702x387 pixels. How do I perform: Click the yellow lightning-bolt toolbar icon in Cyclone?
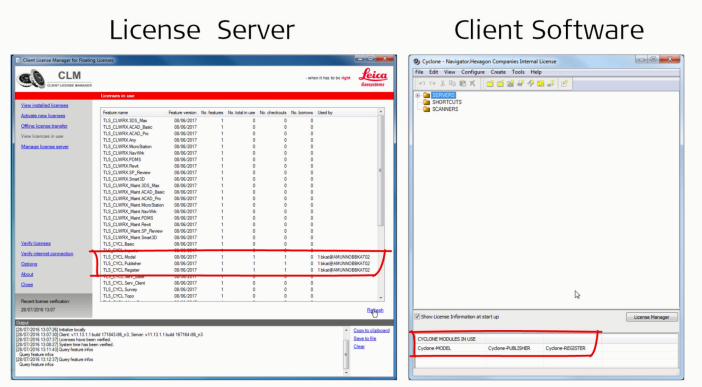[531, 84]
